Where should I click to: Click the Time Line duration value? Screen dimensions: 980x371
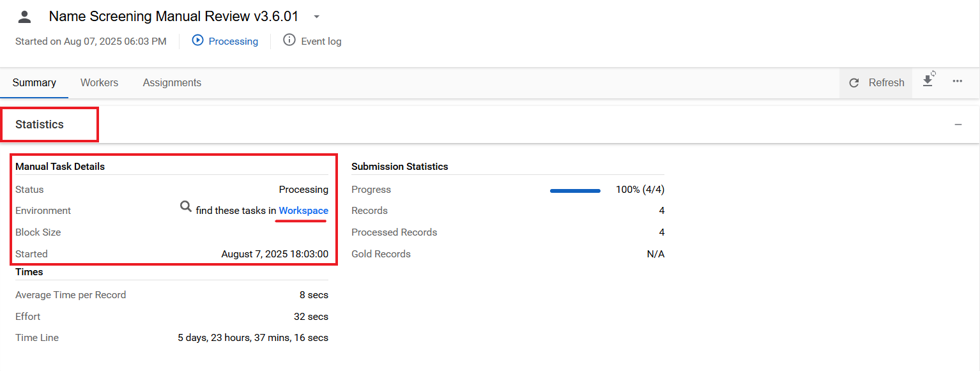253,338
